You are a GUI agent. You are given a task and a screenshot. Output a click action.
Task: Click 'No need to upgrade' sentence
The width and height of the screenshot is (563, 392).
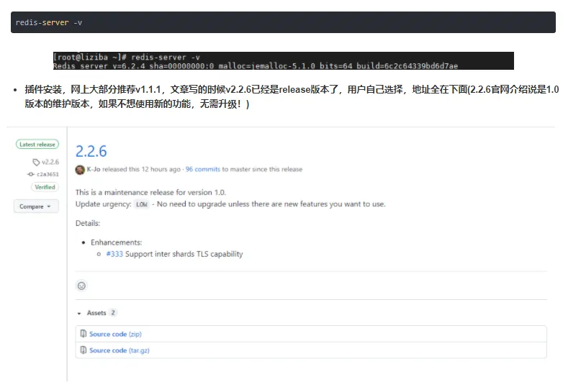[x=271, y=204]
